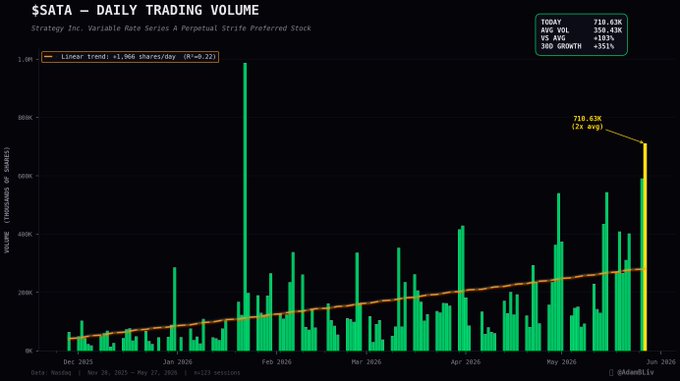Click the "Data: Nasdaq" footer text
The image size is (680, 381).
tap(51, 373)
